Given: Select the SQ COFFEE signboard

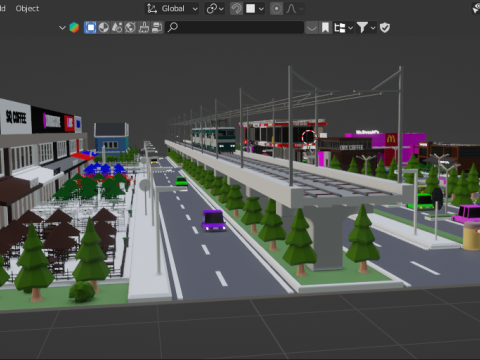Looking at the screenshot, I should pyautogui.click(x=16, y=117).
